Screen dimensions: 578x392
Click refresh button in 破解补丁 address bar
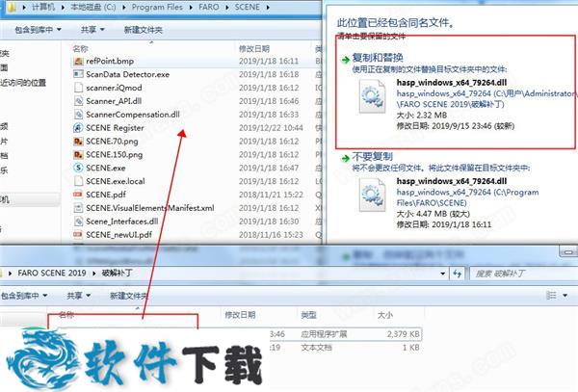pyautogui.click(x=457, y=274)
